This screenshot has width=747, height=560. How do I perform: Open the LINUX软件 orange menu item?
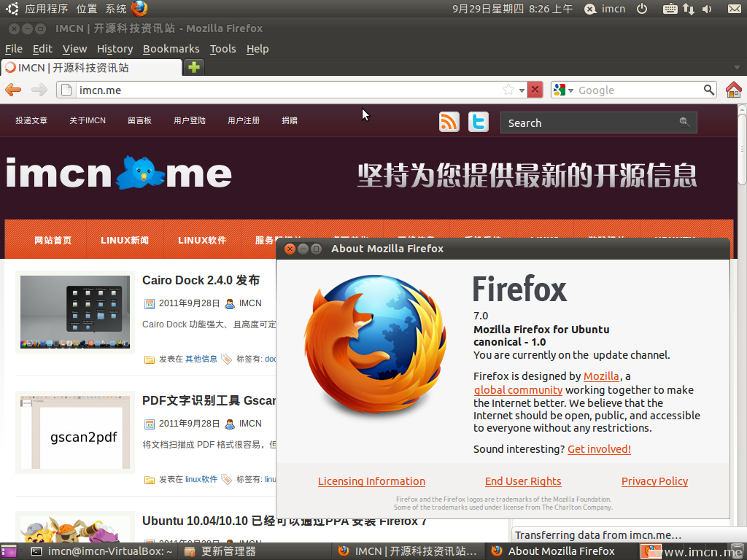click(202, 240)
